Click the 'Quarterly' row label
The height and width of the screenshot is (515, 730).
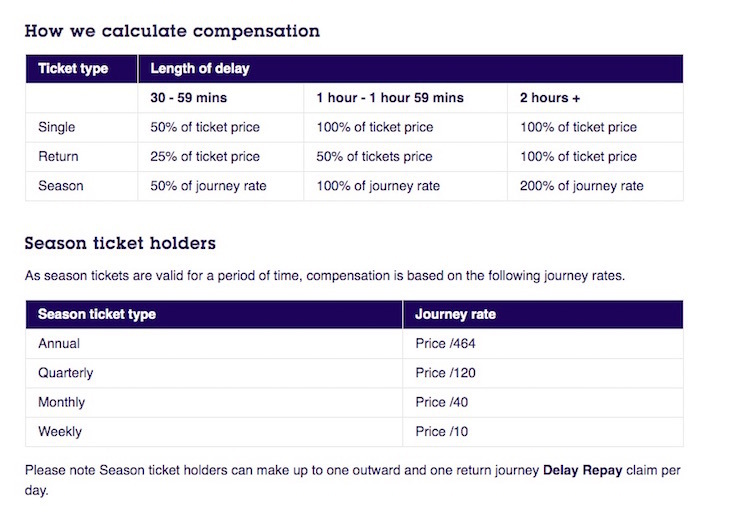(65, 373)
